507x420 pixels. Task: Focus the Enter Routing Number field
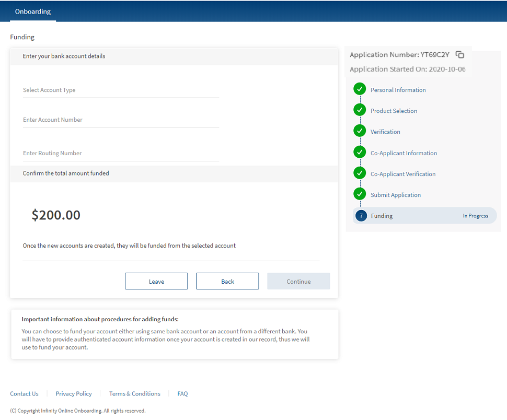121,154
